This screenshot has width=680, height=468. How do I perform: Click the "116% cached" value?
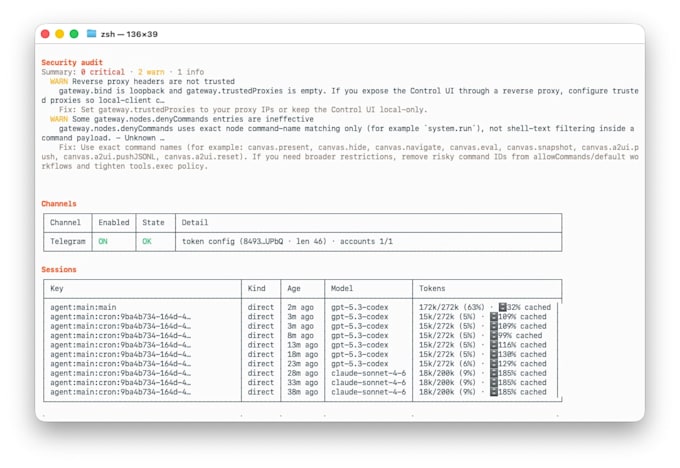point(522,345)
